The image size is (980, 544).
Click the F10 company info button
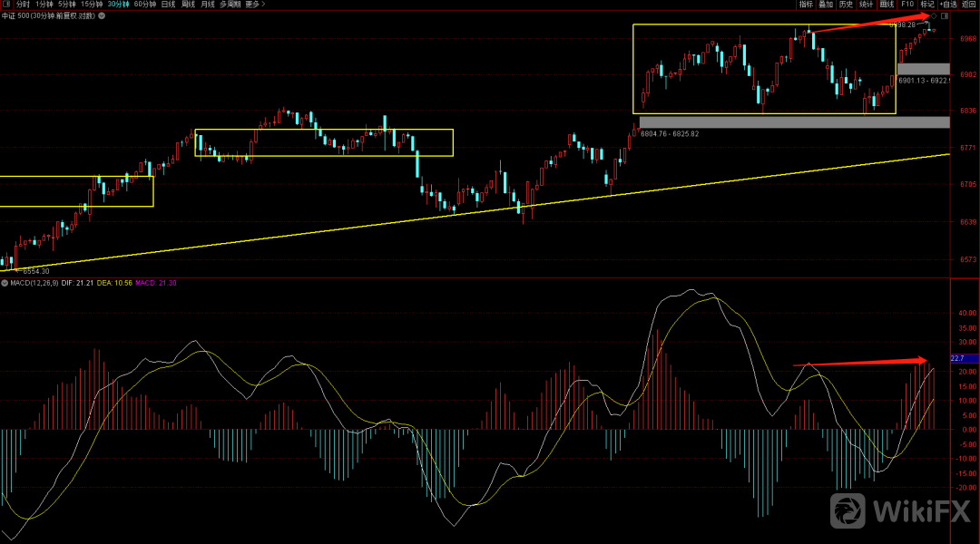906,5
